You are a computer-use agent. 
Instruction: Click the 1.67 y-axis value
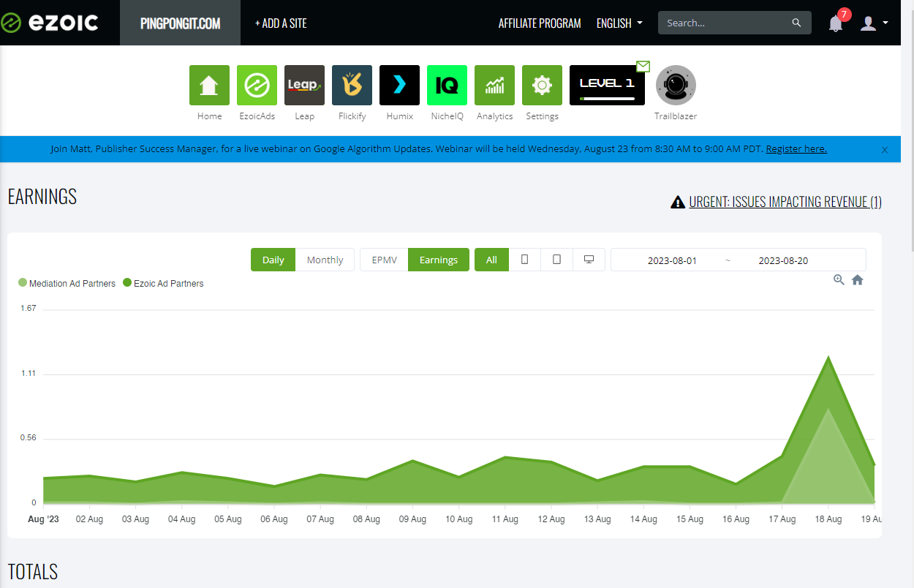(x=29, y=309)
